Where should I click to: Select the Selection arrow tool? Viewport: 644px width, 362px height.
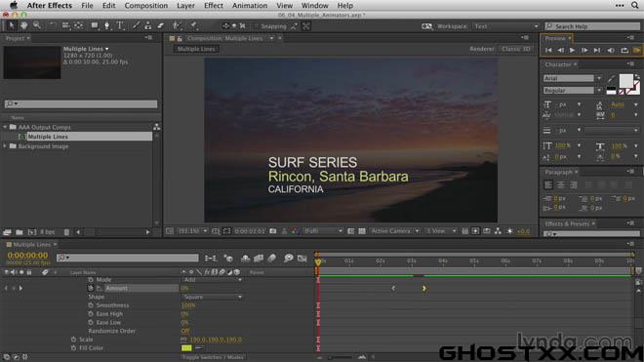(11, 25)
